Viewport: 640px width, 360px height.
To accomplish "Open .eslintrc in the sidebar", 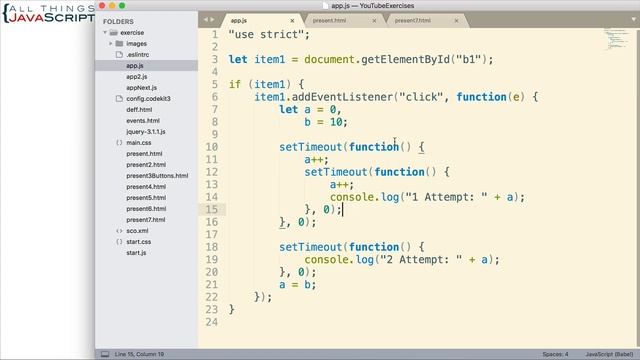I will tap(138, 54).
